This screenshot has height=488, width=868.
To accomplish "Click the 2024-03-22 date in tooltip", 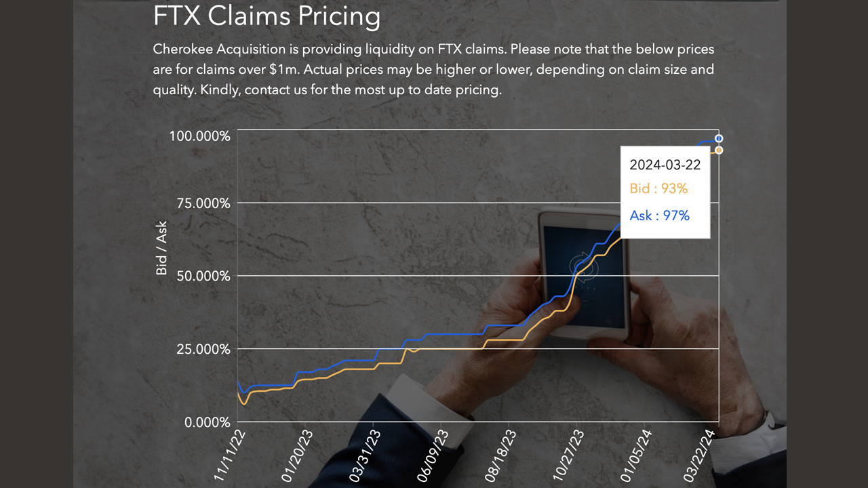I will pyautogui.click(x=665, y=165).
